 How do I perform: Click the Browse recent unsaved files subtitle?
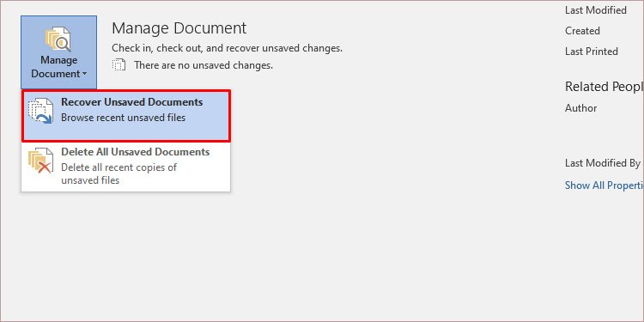pyautogui.click(x=123, y=118)
